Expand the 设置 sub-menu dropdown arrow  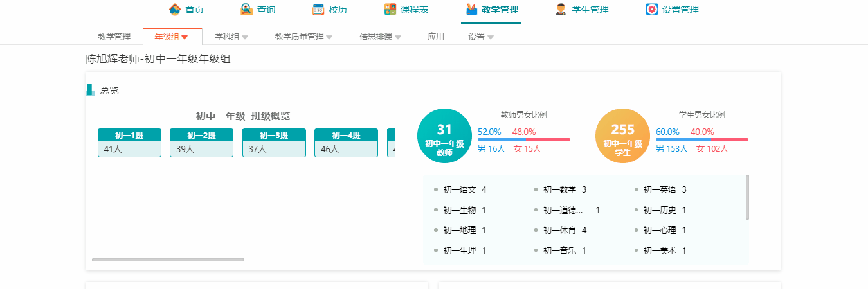[x=491, y=37]
